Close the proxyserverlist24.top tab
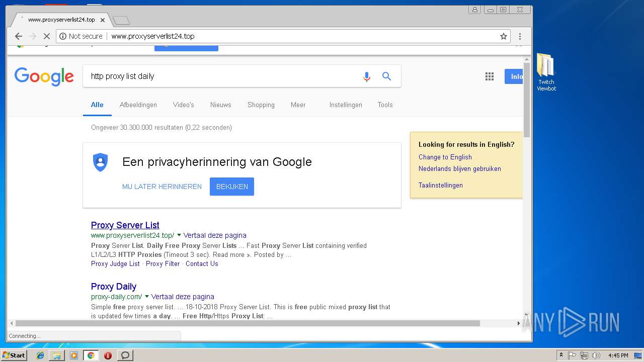Screen dimensions: 644x362 (x=103, y=20)
